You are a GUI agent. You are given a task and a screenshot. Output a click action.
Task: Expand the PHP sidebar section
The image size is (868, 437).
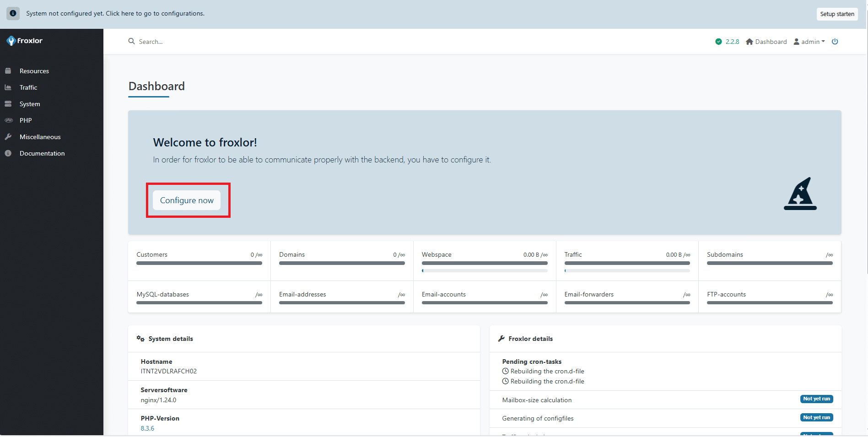pyautogui.click(x=26, y=120)
